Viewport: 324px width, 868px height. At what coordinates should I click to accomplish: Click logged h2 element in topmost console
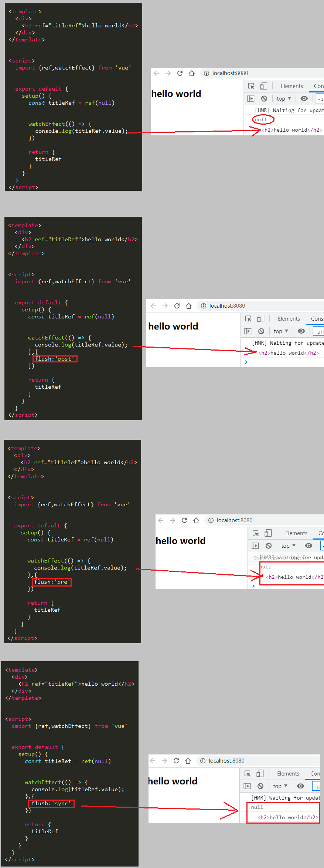pos(292,130)
